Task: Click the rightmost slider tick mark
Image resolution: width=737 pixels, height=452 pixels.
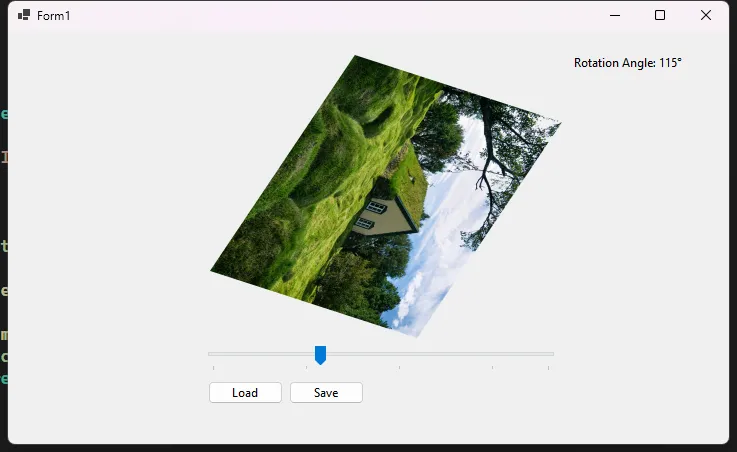Action: coord(548,368)
